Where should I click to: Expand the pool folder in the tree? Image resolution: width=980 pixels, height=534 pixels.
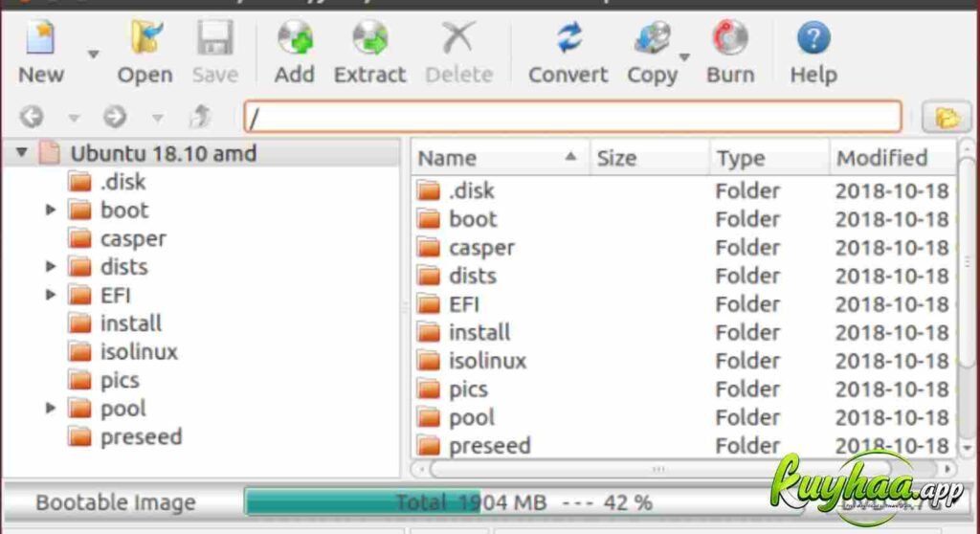[52, 408]
